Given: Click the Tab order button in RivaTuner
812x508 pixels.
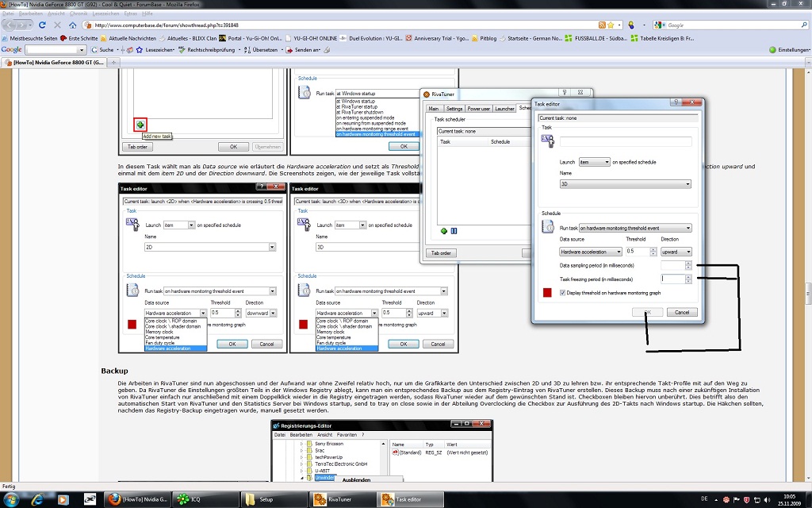Looking at the screenshot, I should tap(441, 253).
